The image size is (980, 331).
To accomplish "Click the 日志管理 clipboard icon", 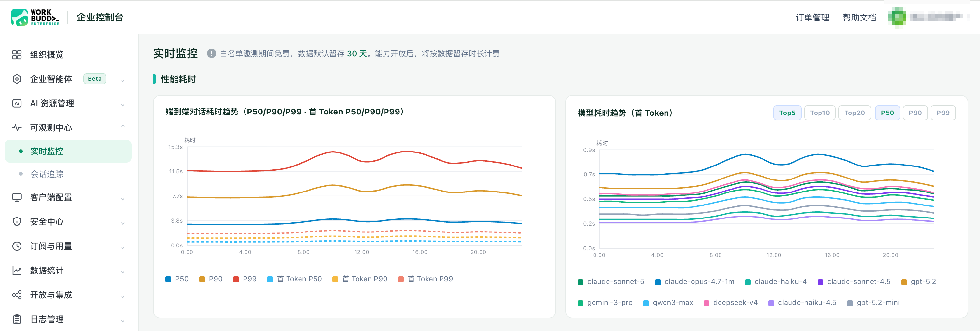I will (17, 319).
